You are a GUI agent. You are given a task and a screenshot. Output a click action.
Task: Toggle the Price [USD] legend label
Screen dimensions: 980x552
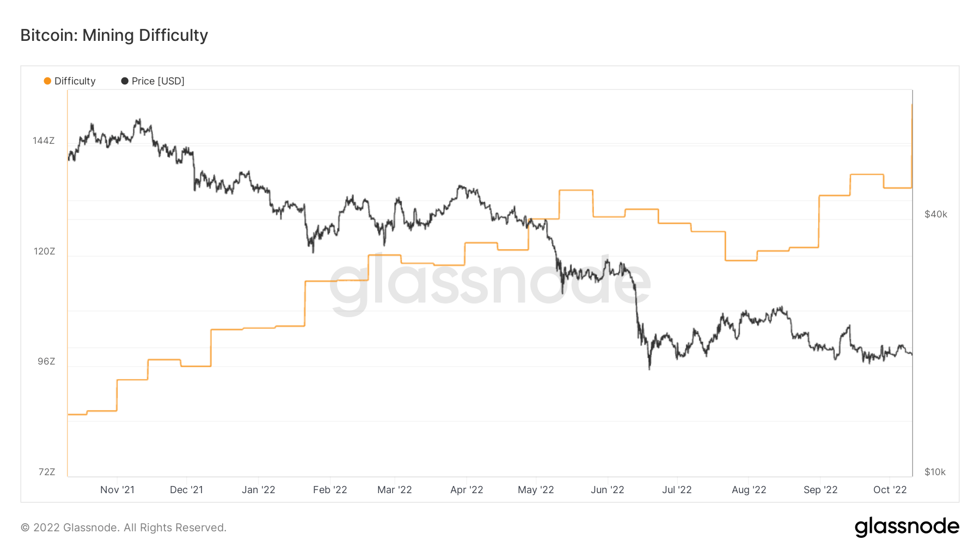pos(158,81)
